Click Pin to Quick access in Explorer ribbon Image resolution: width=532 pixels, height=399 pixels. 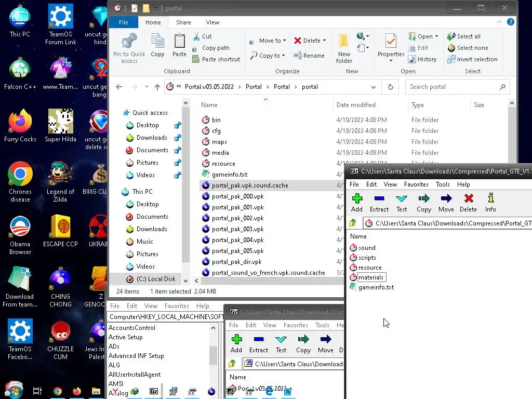pyautogui.click(x=129, y=48)
